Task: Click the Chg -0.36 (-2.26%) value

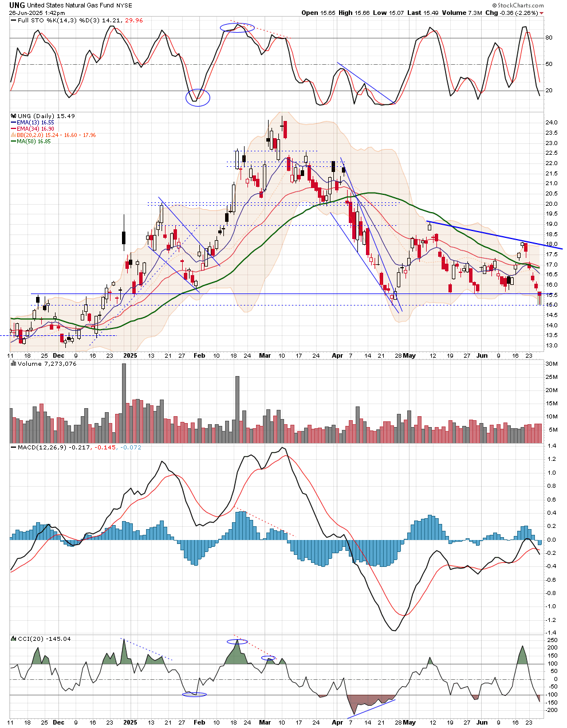Action: pyautogui.click(x=511, y=13)
